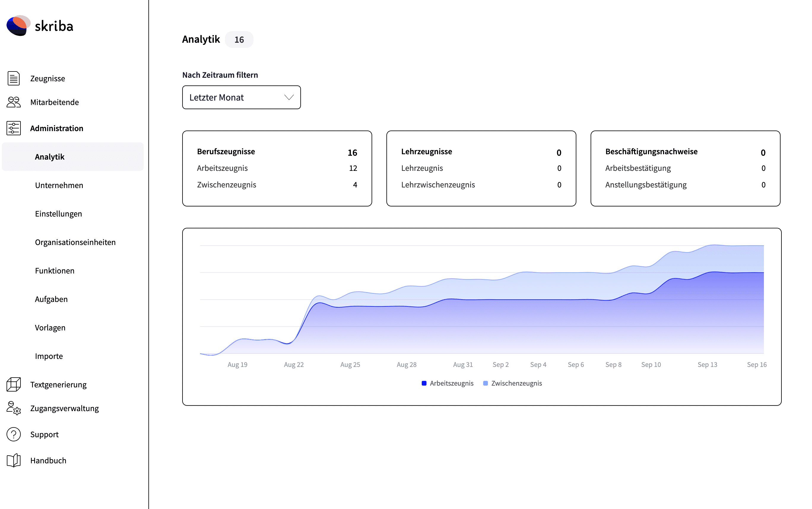Viewport: 812px width, 509px height.
Task: Open the Letzter Monat time filter dropdown
Action: pyautogui.click(x=241, y=97)
